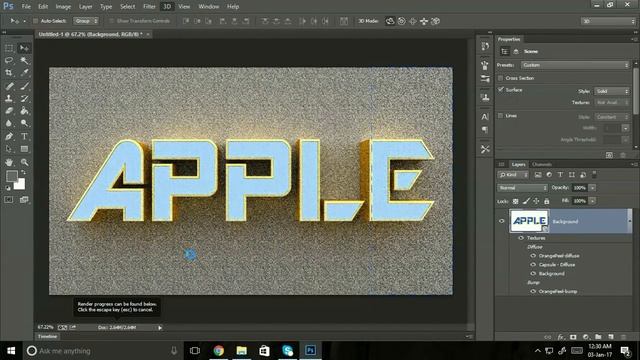Select the Dodge tool
The height and width of the screenshot is (360, 640).
point(24,123)
